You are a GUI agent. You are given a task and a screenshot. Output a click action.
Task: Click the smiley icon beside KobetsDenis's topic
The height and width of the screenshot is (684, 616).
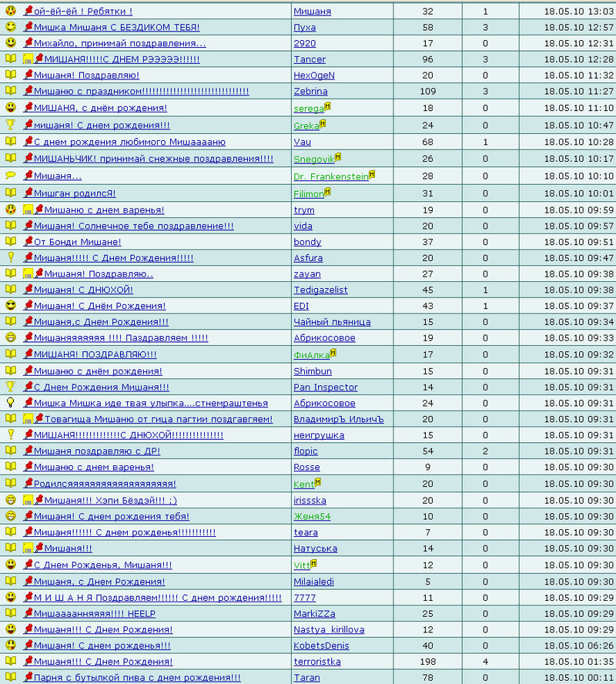click(x=11, y=645)
